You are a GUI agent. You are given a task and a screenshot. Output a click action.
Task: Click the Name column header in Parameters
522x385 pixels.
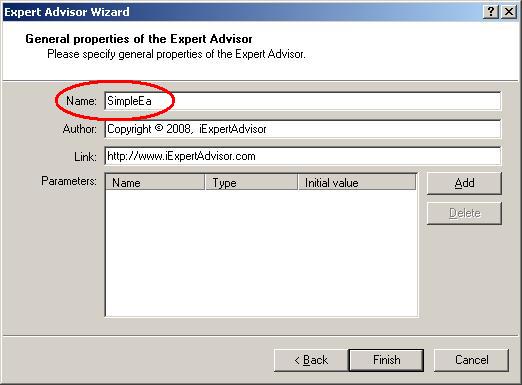pyautogui.click(x=155, y=183)
